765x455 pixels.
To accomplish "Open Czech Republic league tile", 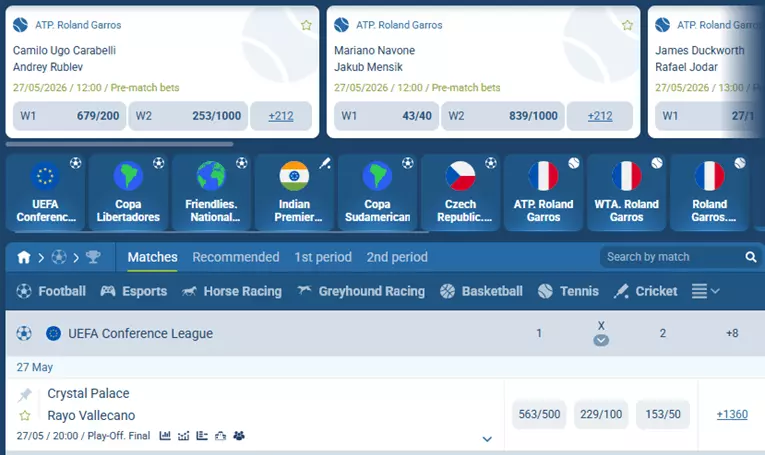I will (x=461, y=192).
